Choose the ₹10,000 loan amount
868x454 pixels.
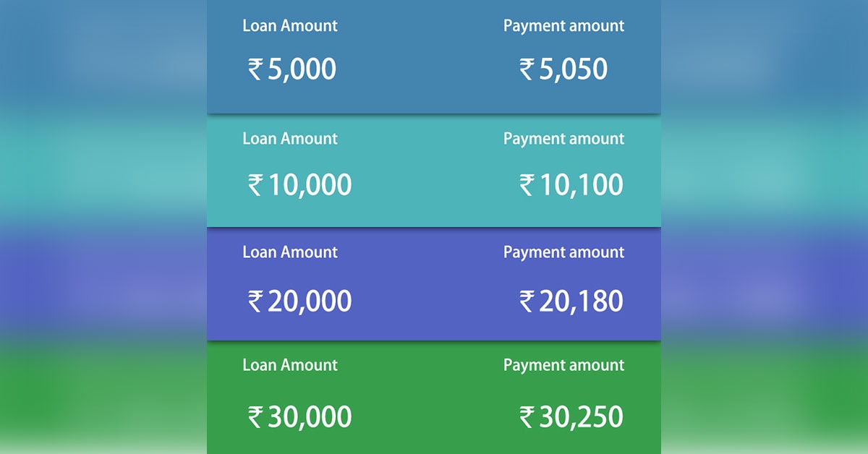300,185
